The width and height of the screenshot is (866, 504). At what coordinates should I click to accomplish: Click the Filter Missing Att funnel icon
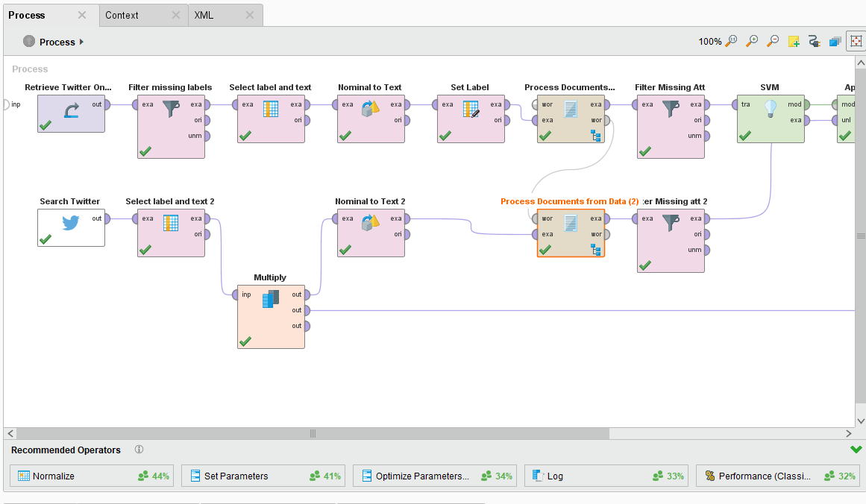(671, 109)
